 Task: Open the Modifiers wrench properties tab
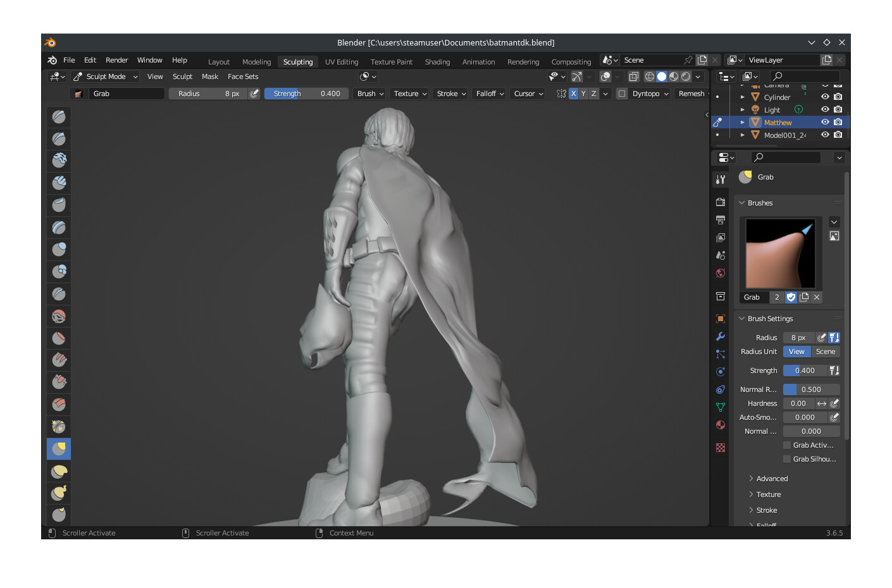(x=721, y=336)
